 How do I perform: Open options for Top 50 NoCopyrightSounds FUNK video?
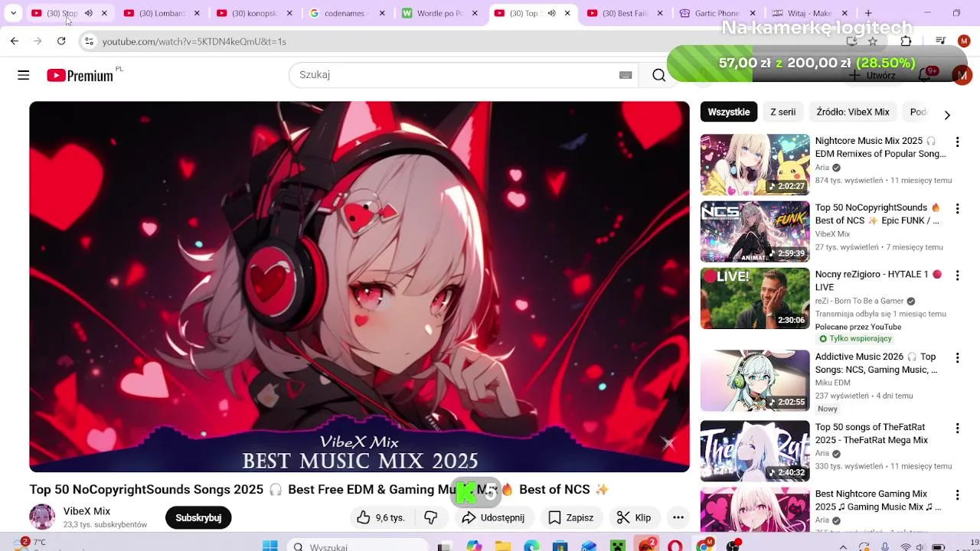957,208
